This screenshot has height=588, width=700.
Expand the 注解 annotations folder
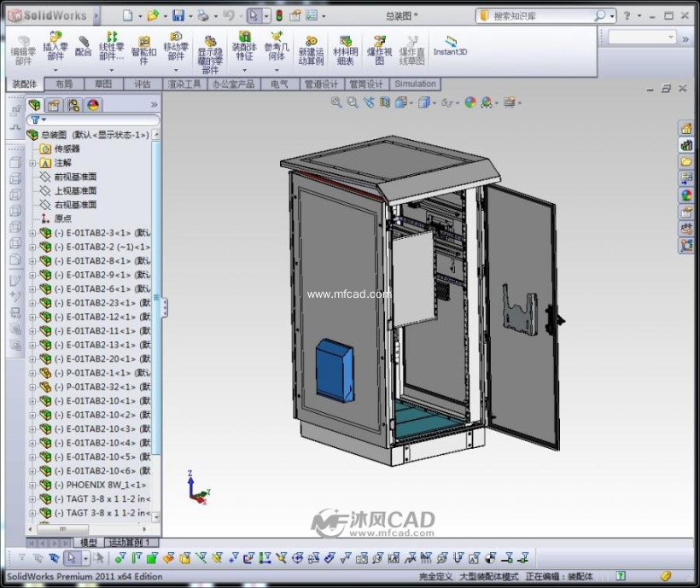coord(32,163)
